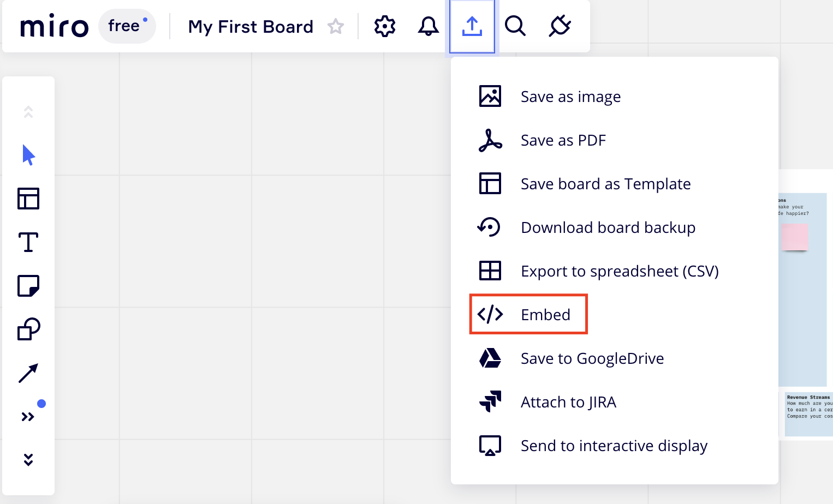Select the Text tool

28,242
